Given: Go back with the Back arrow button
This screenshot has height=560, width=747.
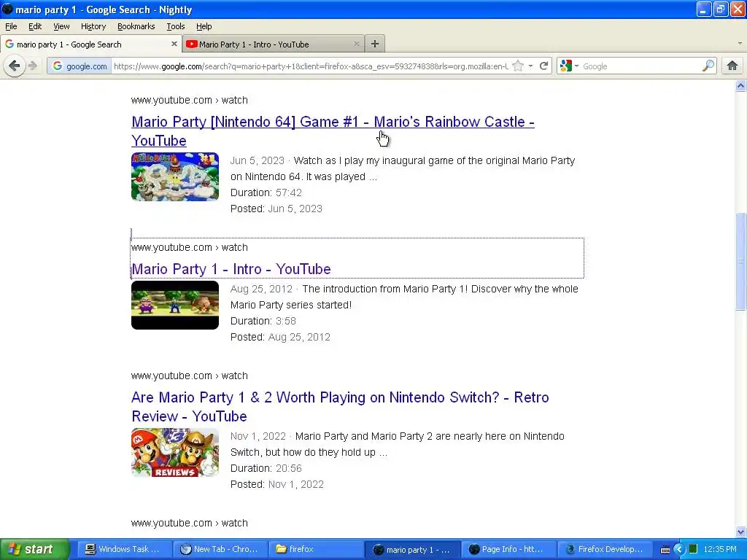Looking at the screenshot, I should click(x=15, y=66).
